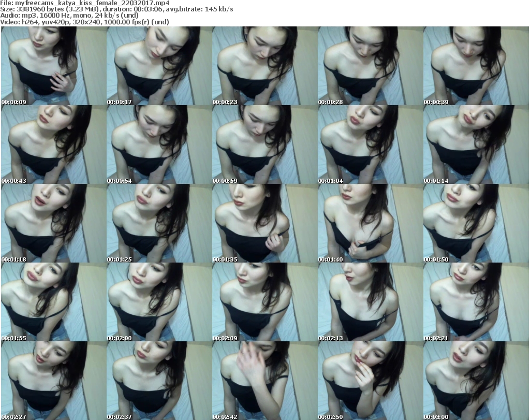Click the 00:02:42 frame thumbnail

pos(264,381)
